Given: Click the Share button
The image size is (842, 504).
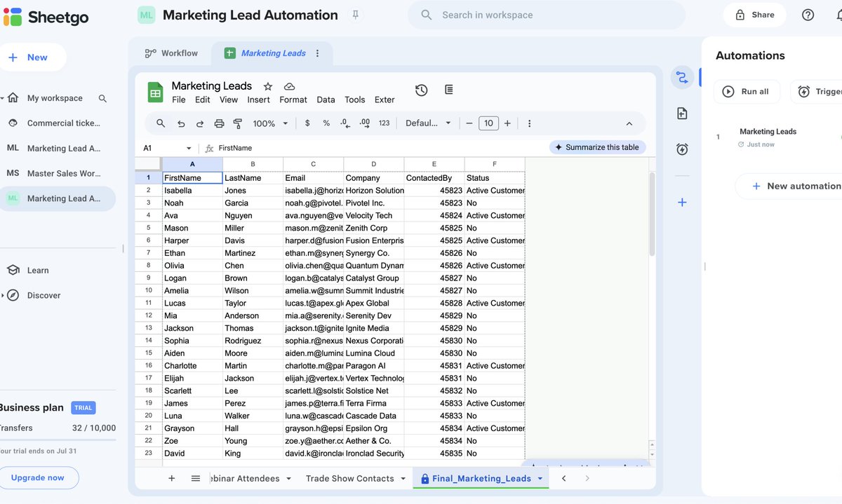Looking at the screenshot, I should point(754,15).
